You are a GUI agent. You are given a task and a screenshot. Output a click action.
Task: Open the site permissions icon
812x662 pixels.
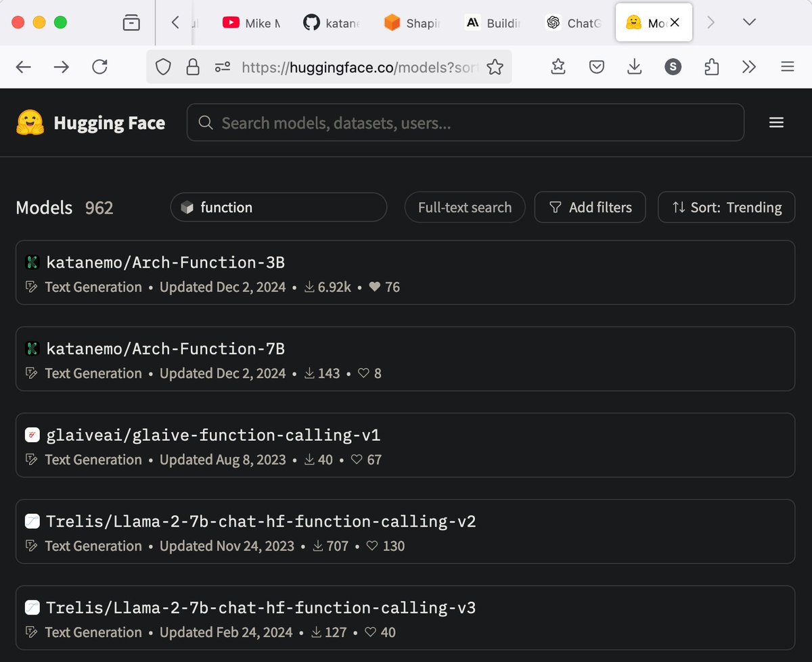coord(223,66)
